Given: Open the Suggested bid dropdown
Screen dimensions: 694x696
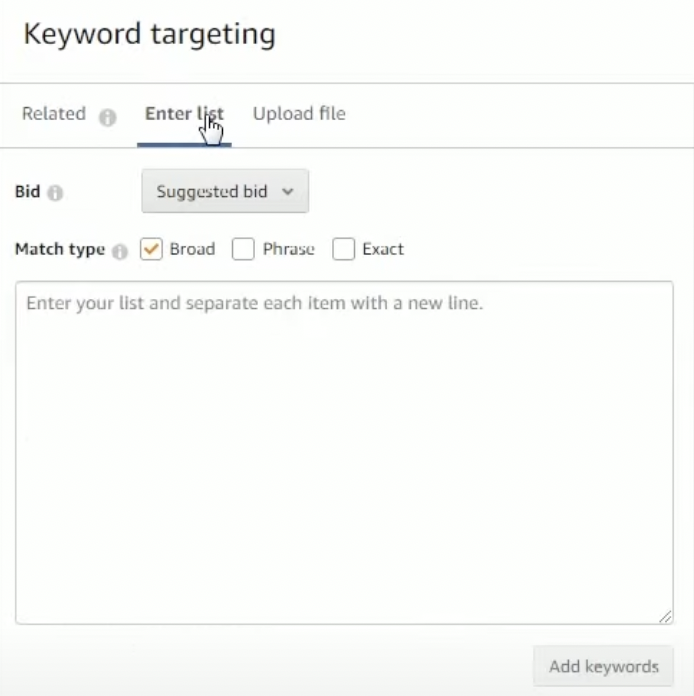Looking at the screenshot, I should (225, 191).
